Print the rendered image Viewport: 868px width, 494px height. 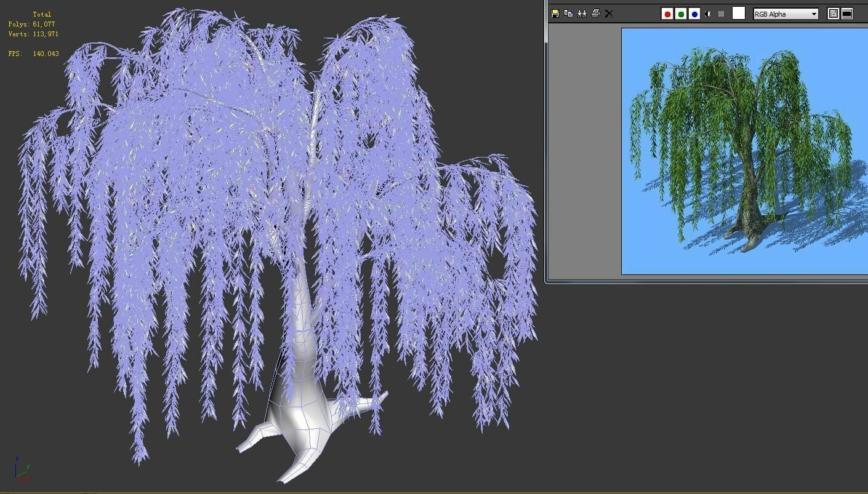click(596, 14)
